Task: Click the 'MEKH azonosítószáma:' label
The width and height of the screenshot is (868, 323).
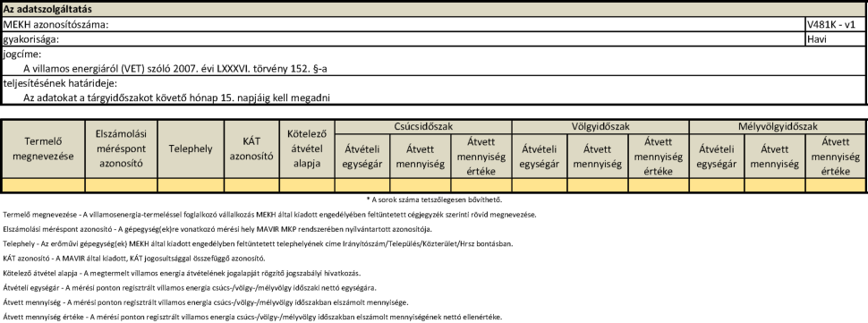Action: click(55, 25)
